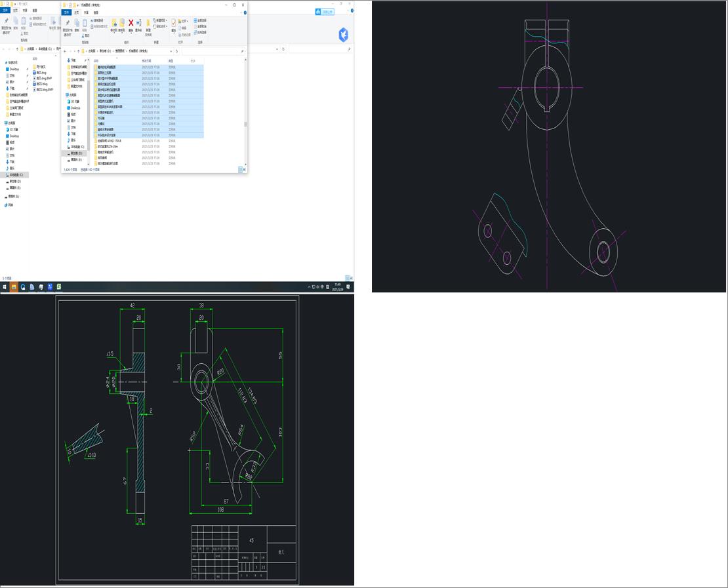Open the blue File tab of front window
Viewport: 728px width, 588px height.
click(66, 12)
